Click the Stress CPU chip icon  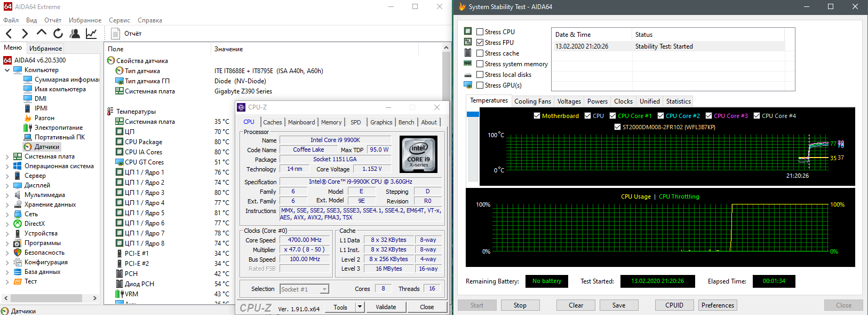click(468, 31)
